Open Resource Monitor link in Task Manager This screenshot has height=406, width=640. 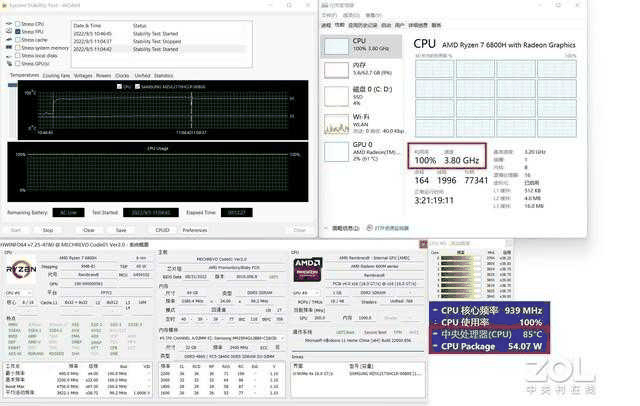pyautogui.click(x=388, y=228)
